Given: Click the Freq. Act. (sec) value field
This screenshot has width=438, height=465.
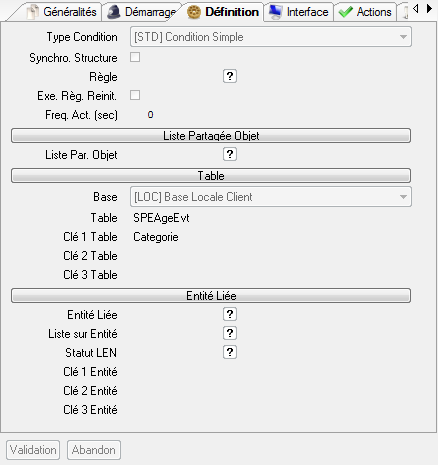Looking at the screenshot, I should pyautogui.click(x=271, y=115).
